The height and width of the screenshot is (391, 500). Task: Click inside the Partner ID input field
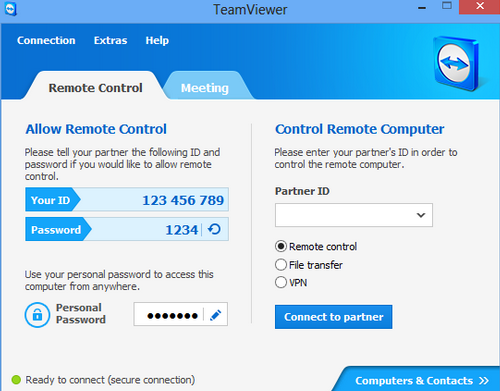pos(354,215)
